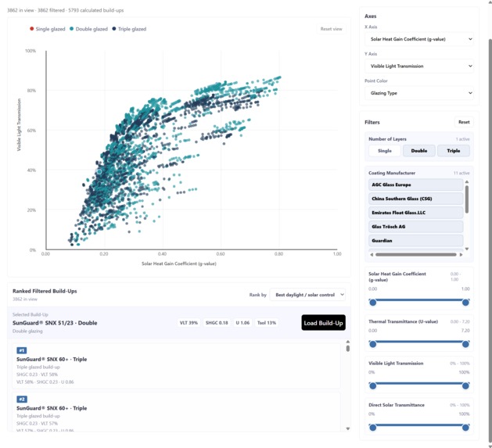
Task: Open the X Axis dropdown
Action: click(x=419, y=39)
